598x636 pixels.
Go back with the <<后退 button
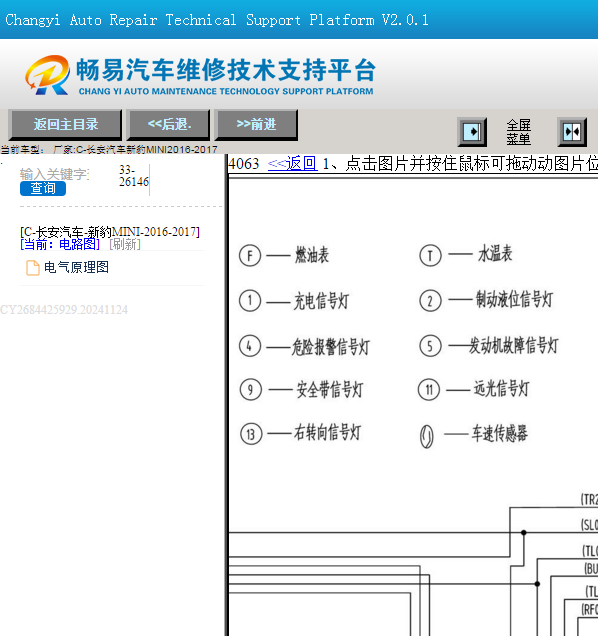(x=169, y=125)
